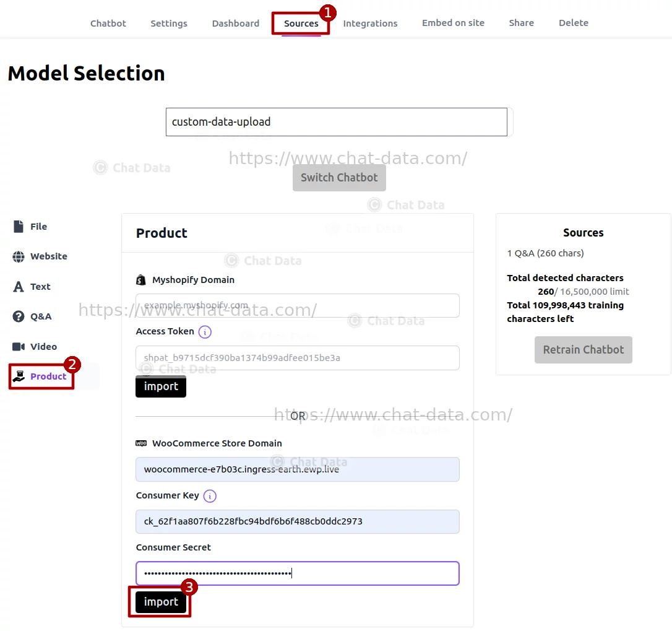Select the Text source icon
The image size is (672, 631).
coord(19,287)
